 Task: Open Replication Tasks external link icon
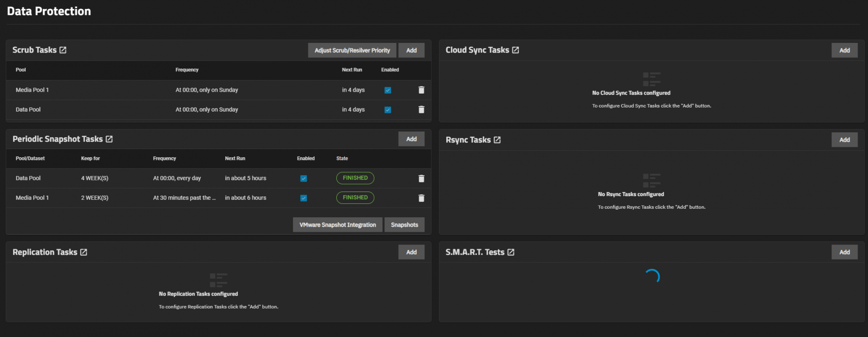pyautogui.click(x=84, y=253)
